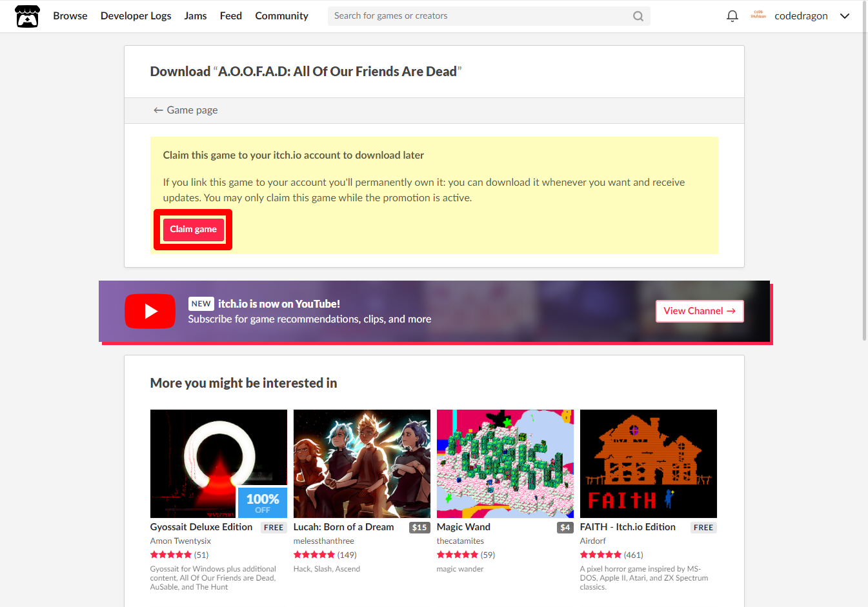Click the codedragon avatar image
Viewport: 868px width, 607px height.
[x=758, y=15]
